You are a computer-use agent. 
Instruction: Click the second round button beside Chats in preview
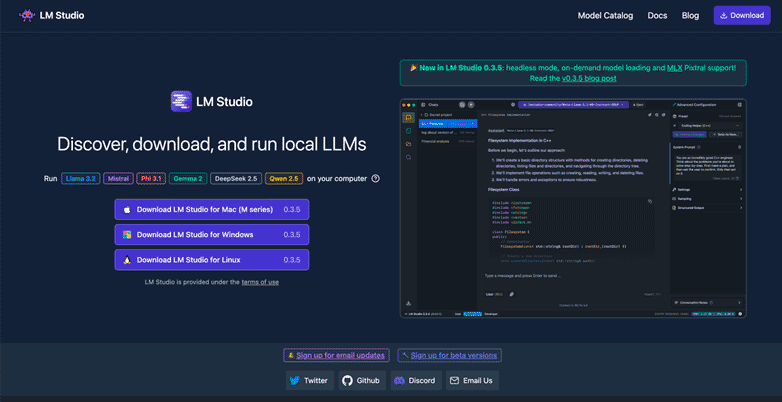coord(471,105)
